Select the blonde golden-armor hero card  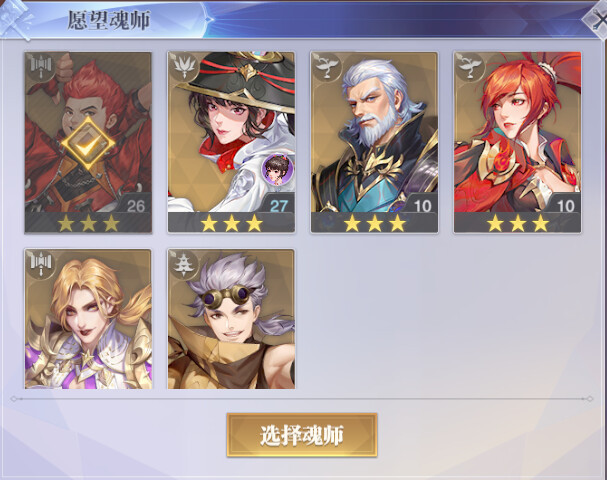pyautogui.click(x=88, y=319)
